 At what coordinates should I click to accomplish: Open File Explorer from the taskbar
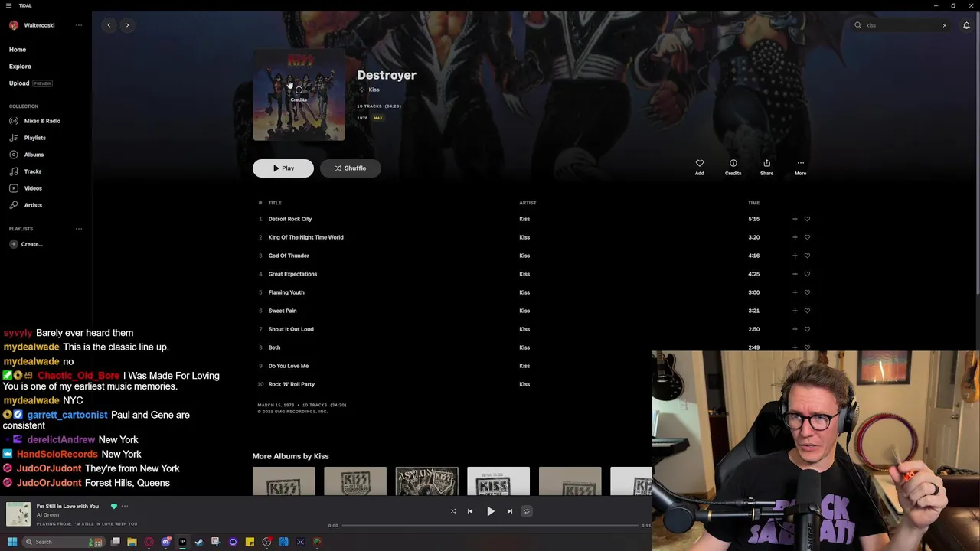pos(132,542)
